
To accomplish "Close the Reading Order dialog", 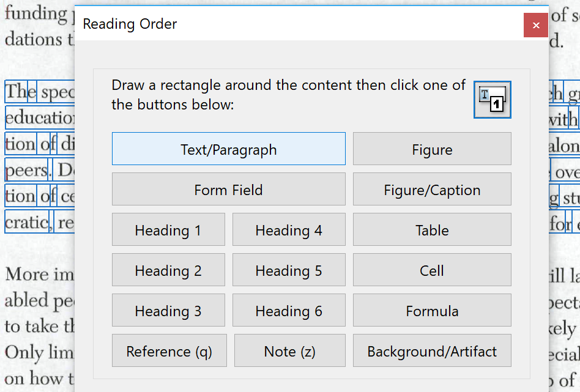I will point(536,25).
